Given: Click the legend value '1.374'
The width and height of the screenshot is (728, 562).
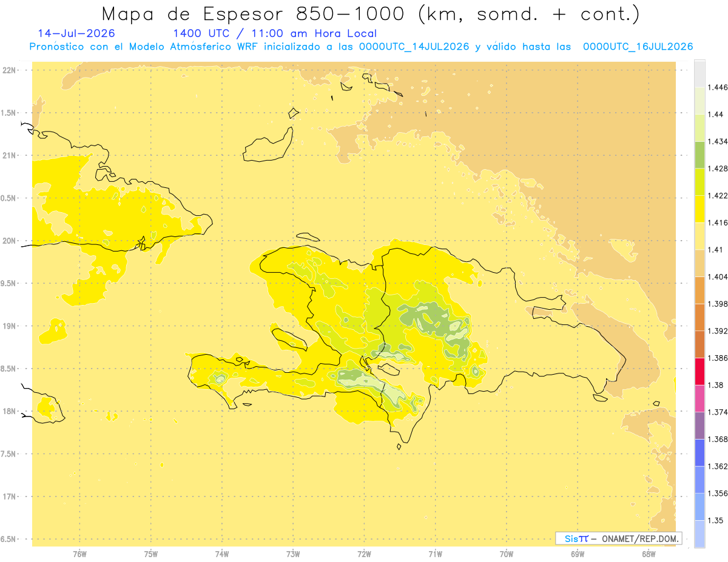Looking at the screenshot, I should [x=719, y=412].
